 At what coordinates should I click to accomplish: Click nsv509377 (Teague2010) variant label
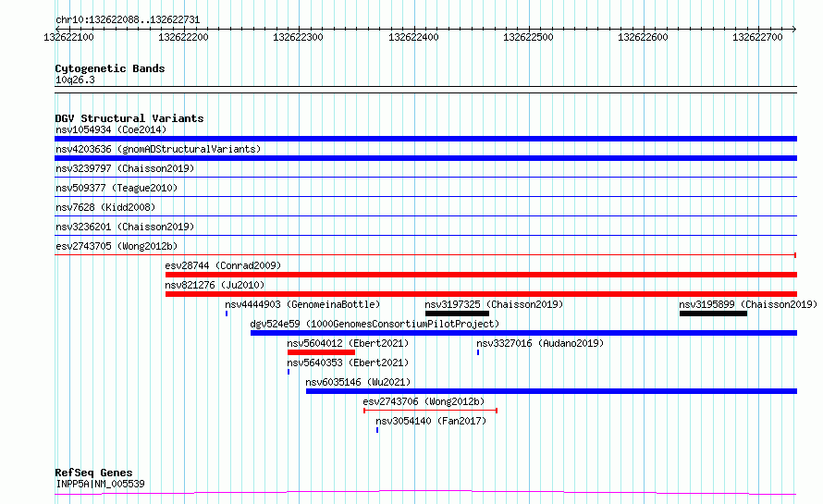[117, 188]
